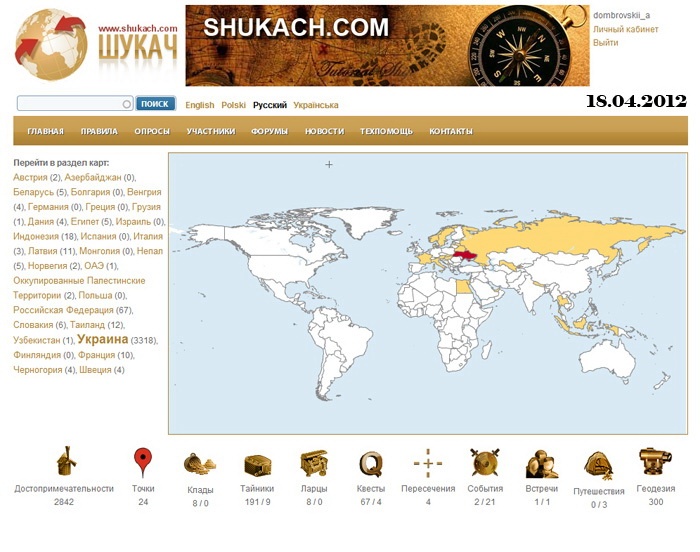Open the Правила menu item
The height and width of the screenshot is (552, 700).
[99, 131]
